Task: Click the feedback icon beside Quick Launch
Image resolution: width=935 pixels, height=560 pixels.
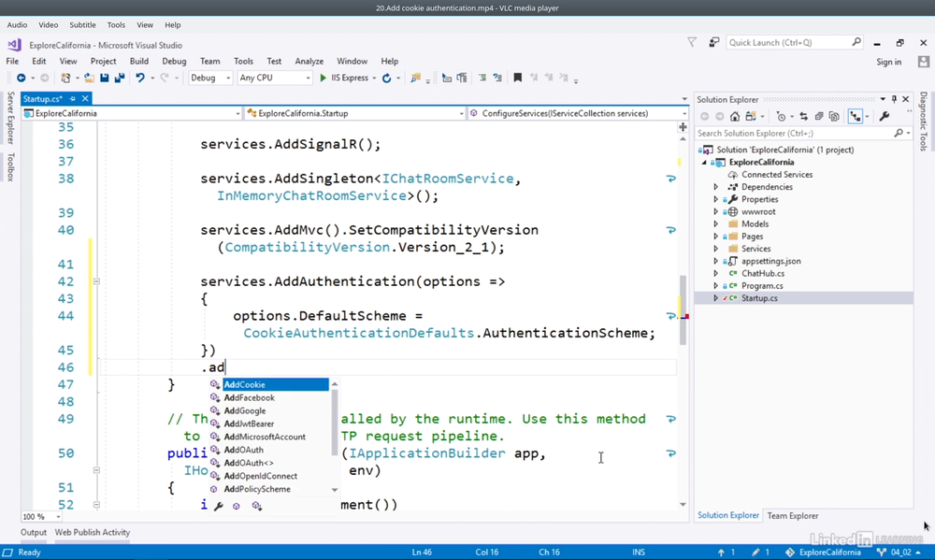Action: tap(713, 42)
